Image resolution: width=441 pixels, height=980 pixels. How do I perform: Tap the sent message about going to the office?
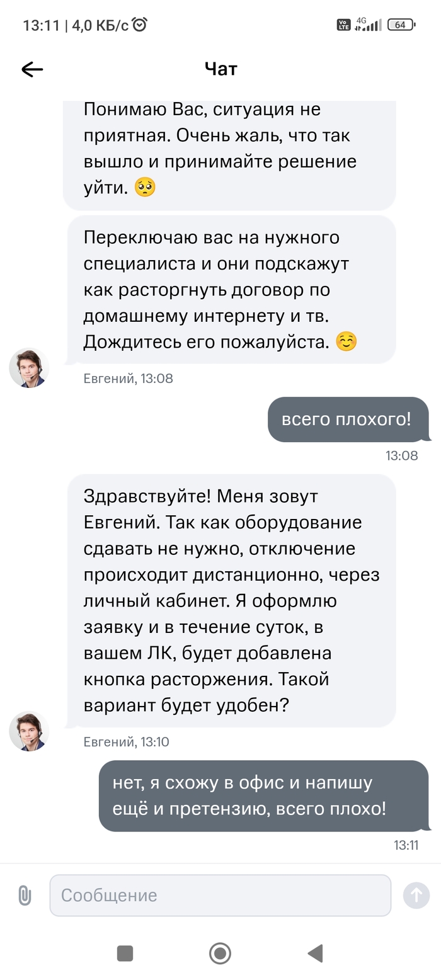(263, 795)
